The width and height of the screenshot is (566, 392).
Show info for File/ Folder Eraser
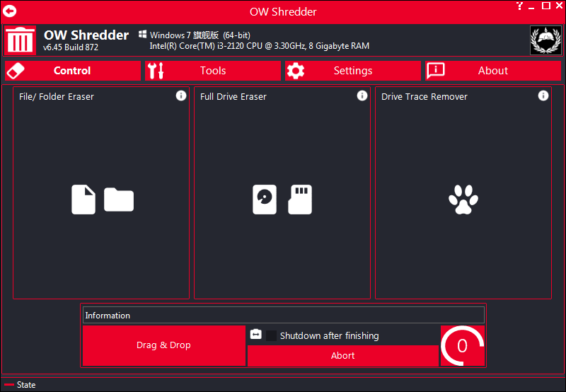point(181,96)
